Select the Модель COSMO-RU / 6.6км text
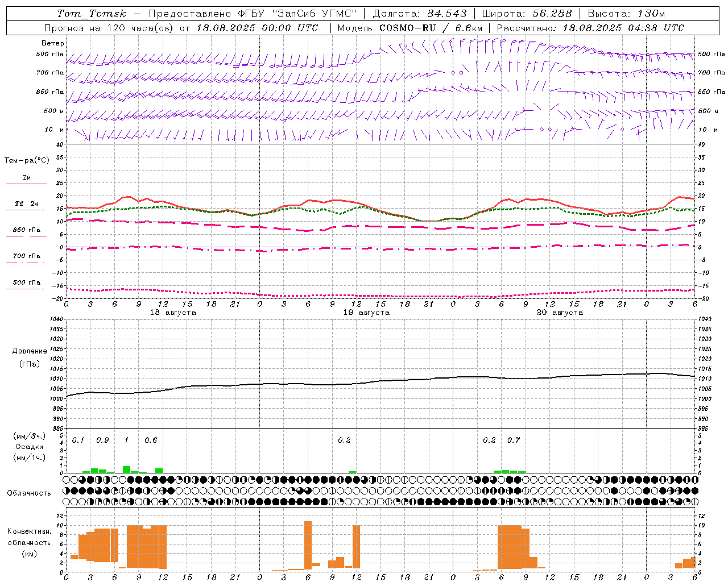Image resolution: width=728 pixels, height=582 pixels. tap(410, 28)
